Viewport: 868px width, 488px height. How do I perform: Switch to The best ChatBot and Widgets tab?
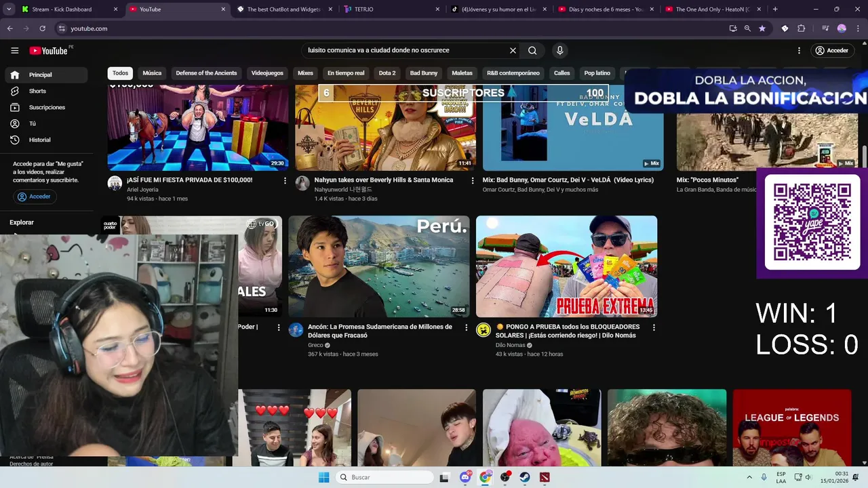pos(285,9)
